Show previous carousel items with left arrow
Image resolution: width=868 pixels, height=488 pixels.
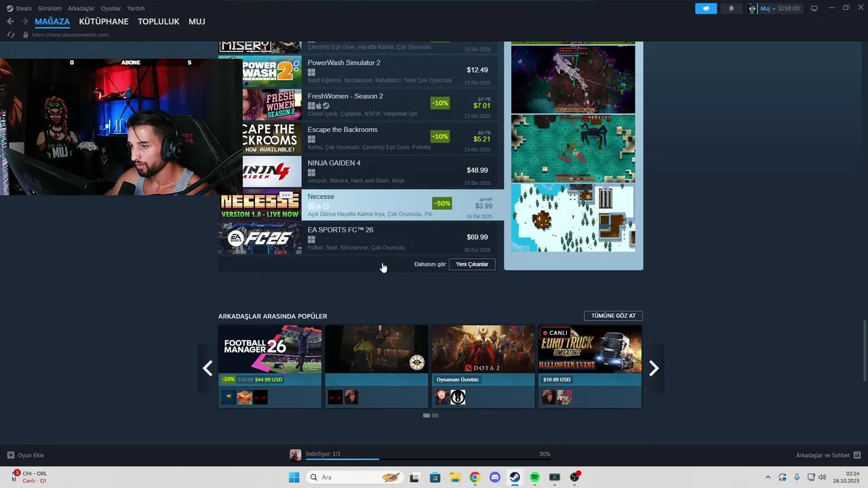pos(208,368)
